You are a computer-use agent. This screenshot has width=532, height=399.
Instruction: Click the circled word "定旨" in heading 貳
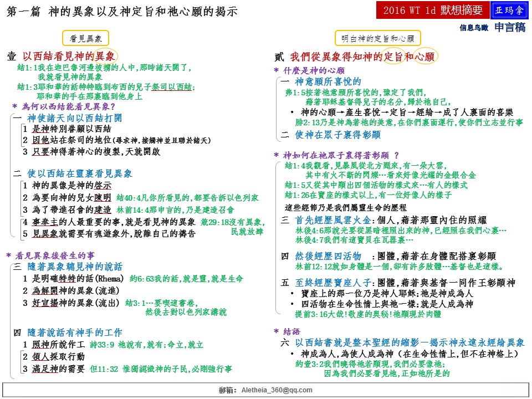pos(393,57)
